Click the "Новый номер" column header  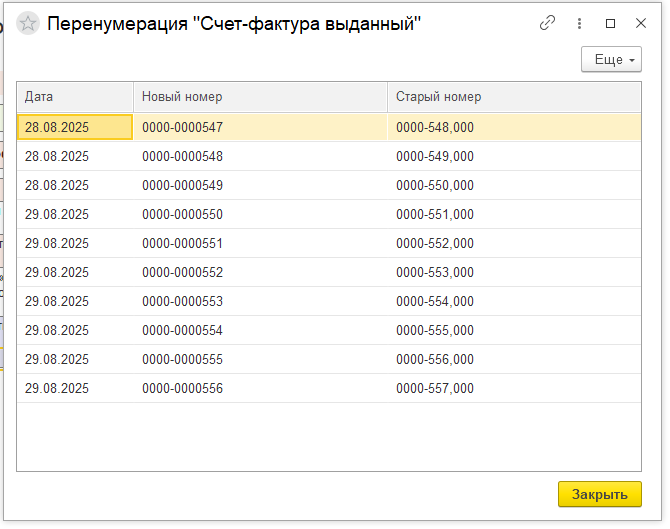coord(260,97)
